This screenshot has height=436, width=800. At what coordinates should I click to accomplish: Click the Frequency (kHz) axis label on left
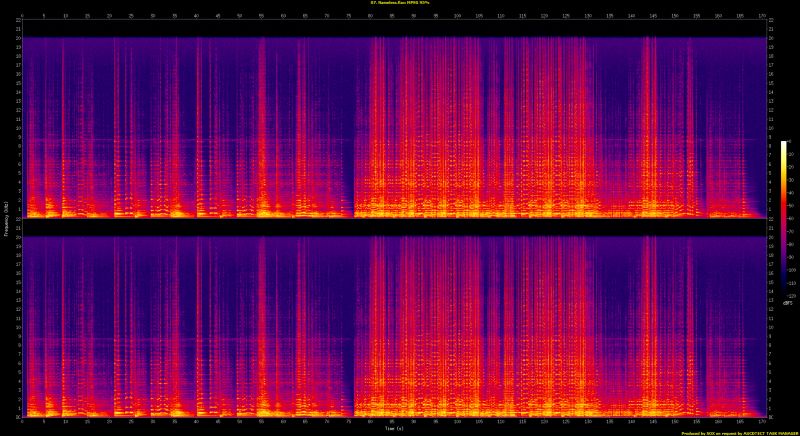5,218
